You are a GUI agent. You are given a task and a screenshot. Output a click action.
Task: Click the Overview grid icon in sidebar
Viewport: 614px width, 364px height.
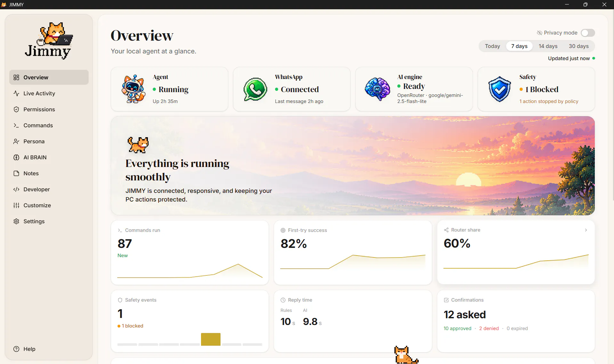(x=16, y=77)
